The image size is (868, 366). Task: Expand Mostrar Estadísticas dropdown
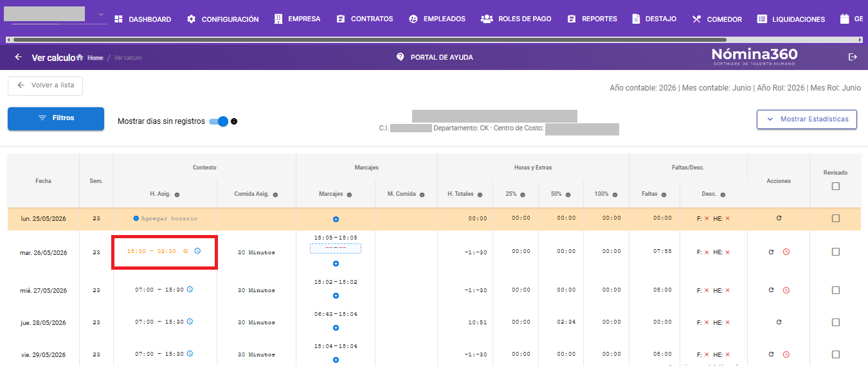pyautogui.click(x=806, y=119)
